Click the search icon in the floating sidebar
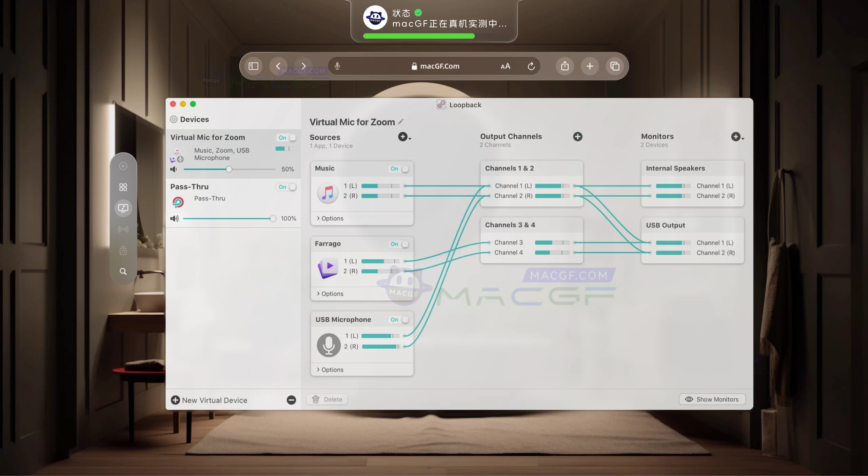This screenshot has height=476, width=868. tap(123, 271)
